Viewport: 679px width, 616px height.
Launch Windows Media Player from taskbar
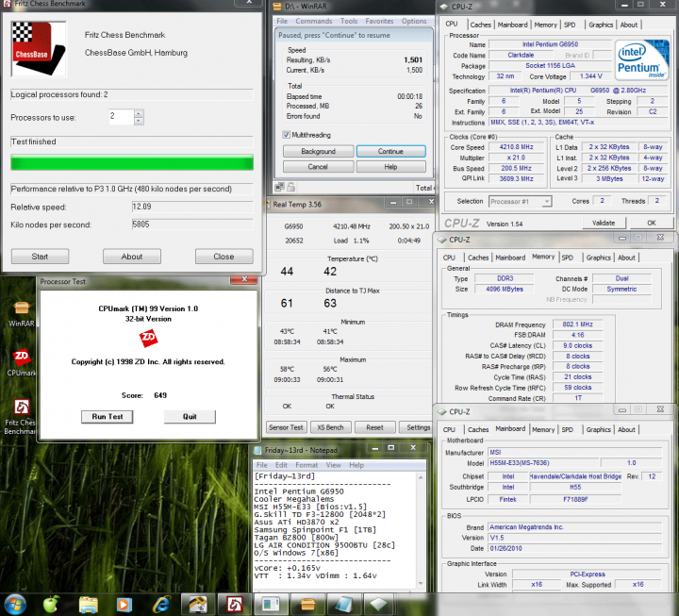click(124, 605)
